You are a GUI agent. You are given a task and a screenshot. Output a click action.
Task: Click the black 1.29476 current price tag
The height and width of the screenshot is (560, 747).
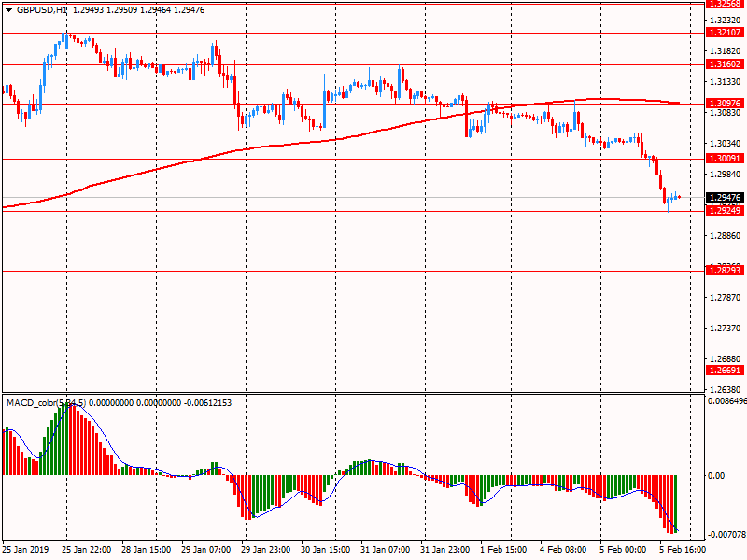click(x=726, y=198)
